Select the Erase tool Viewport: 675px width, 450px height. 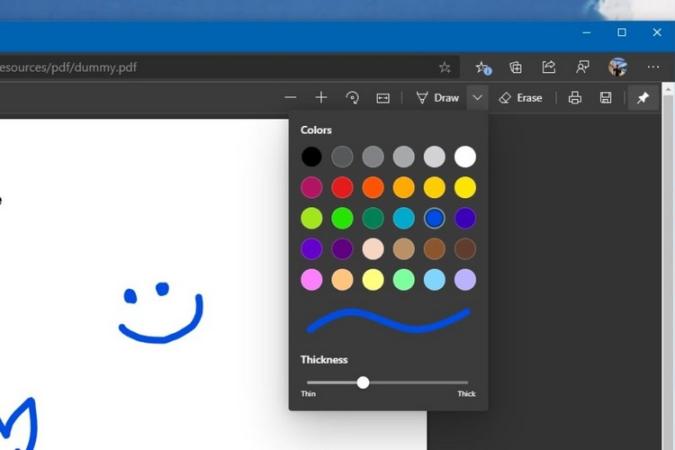pyautogui.click(x=520, y=98)
